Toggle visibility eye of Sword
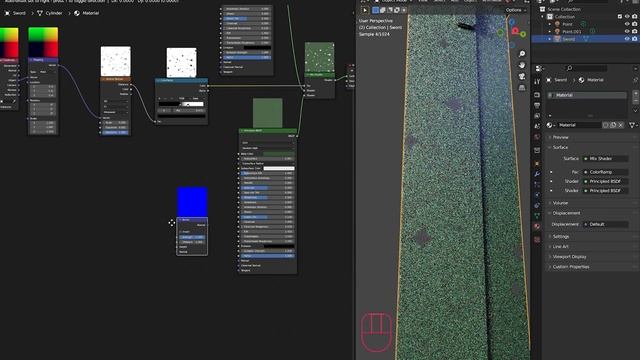Image resolution: width=640 pixels, height=360 pixels. coord(627,39)
